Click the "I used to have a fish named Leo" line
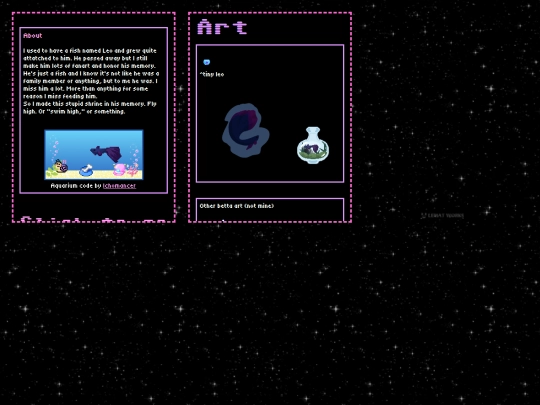This screenshot has height=405, width=540. [90, 51]
